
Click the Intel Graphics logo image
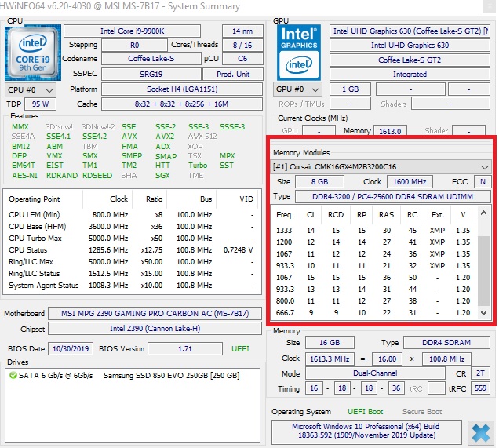click(x=299, y=53)
